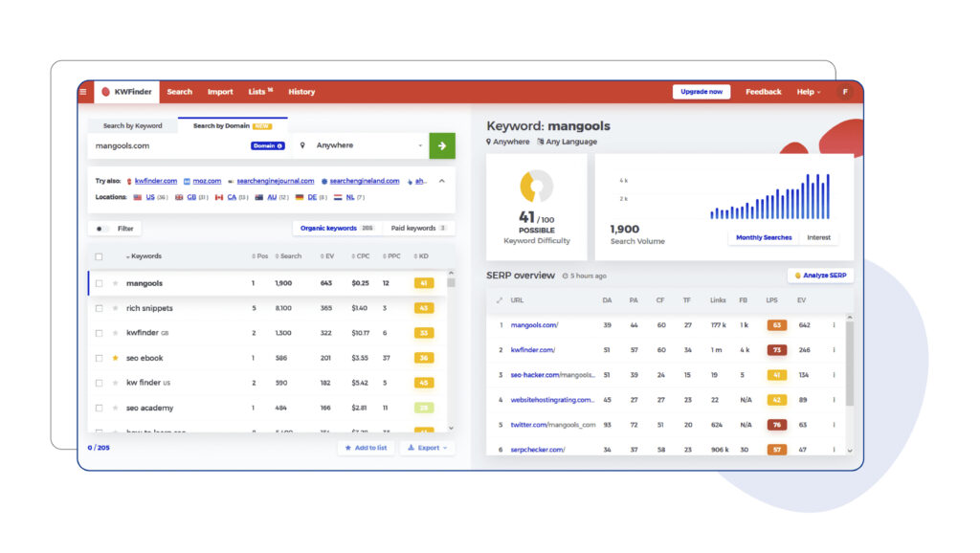Screen dimensions: 980x553
Task: Open more options for twitter.com result
Action: [834, 425]
